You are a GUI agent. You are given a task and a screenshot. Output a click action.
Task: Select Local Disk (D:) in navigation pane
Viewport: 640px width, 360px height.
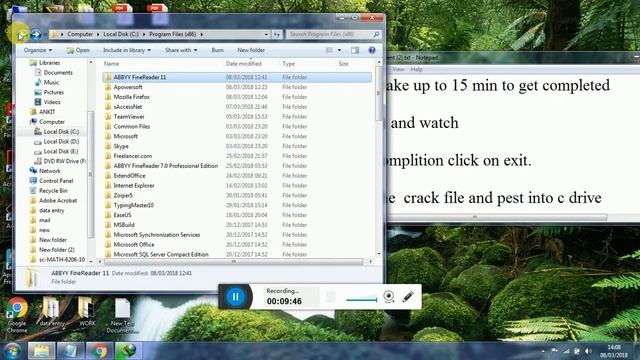61,141
